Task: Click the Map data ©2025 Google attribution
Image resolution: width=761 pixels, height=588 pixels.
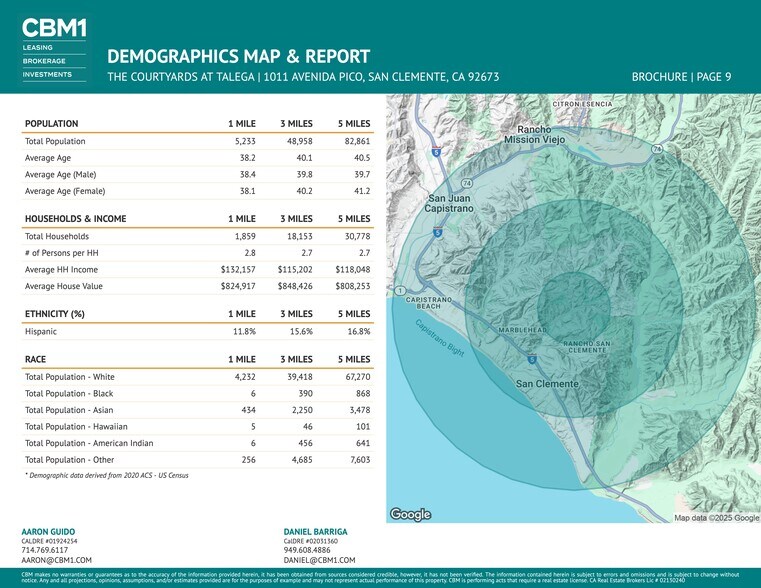Action: (716, 517)
